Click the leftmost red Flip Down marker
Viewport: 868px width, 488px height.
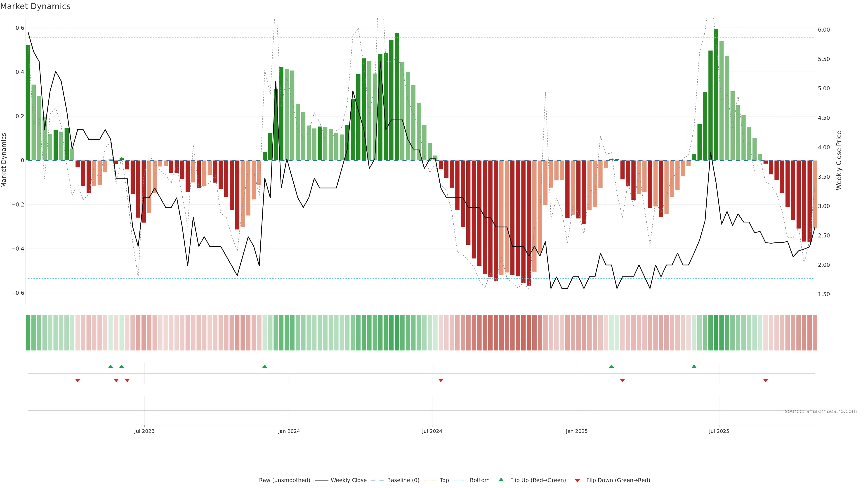click(78, 380)
